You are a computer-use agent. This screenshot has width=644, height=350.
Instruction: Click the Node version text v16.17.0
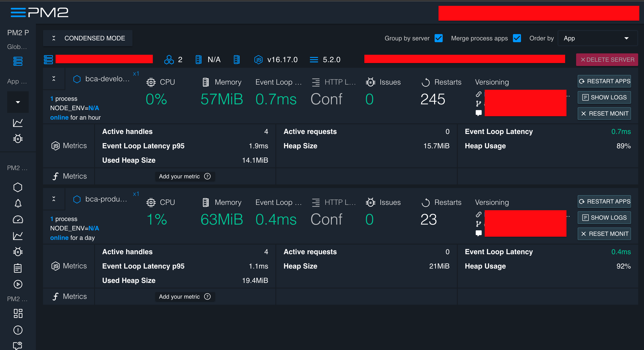tap(283, 60)
